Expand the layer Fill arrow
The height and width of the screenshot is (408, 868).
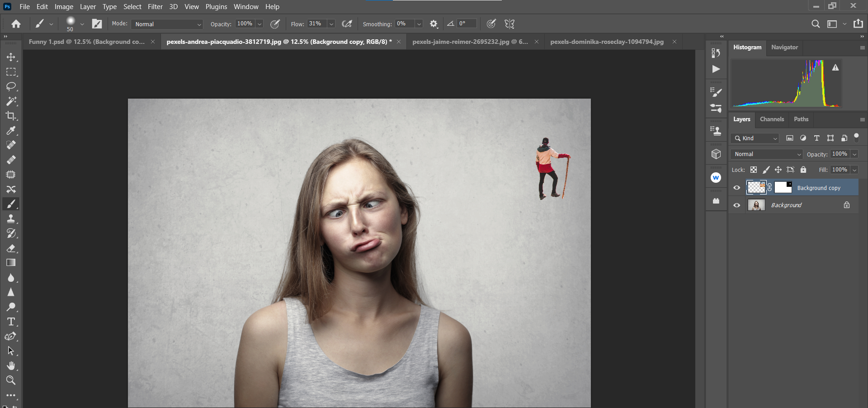[854, 170]
